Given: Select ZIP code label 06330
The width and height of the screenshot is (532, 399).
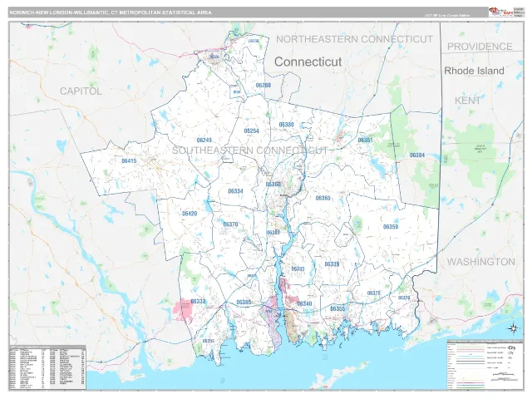Looking at the screenshot, I should pos(286,125).
